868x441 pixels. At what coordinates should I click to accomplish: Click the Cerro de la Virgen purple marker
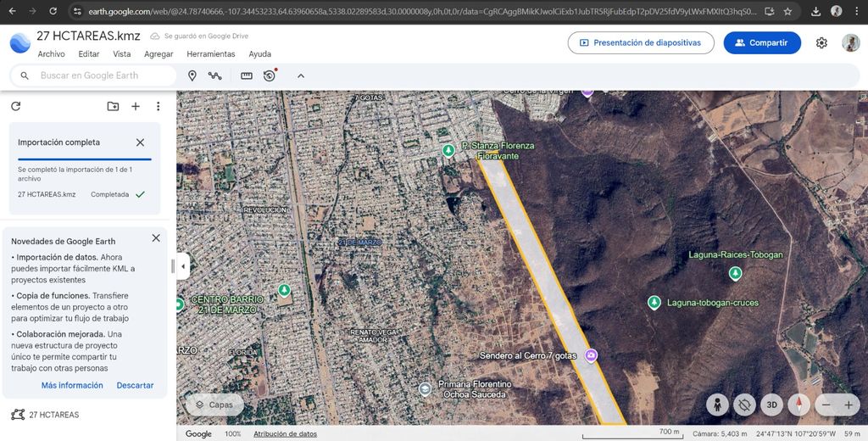pos(587,93)
